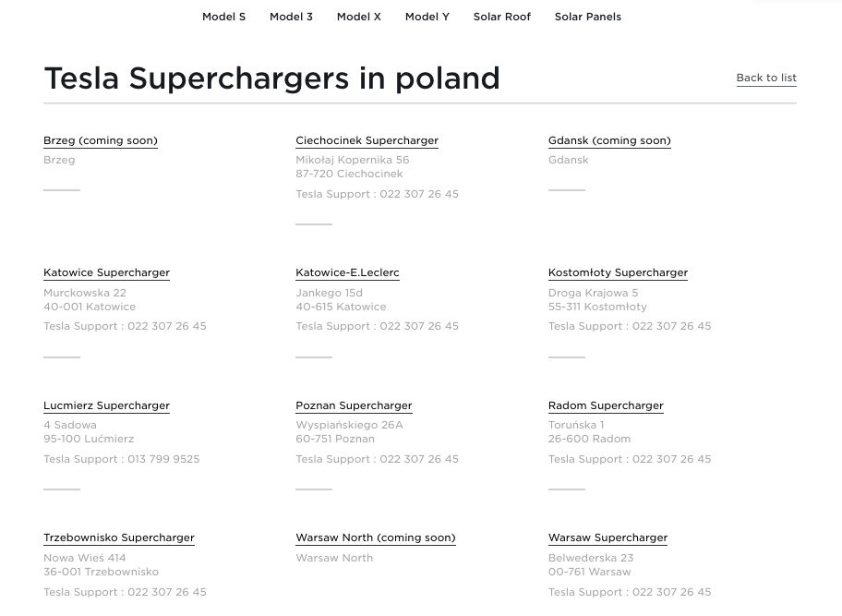The image size is (842, 616).
Task: Open the Ciechocinek Supercharger link
Action: [367, 140]
